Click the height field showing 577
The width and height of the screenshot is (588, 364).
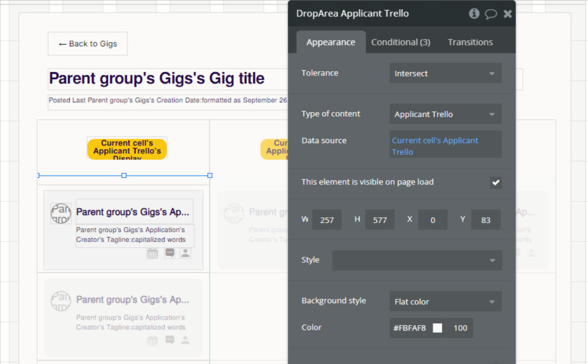coord(380,220)
